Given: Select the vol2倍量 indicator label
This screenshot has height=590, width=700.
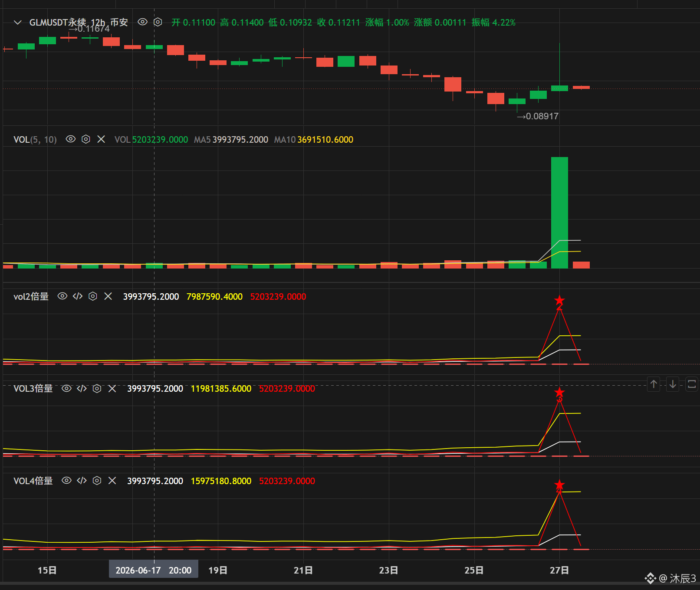Looking at the screenshot, I should pos(31,297).
